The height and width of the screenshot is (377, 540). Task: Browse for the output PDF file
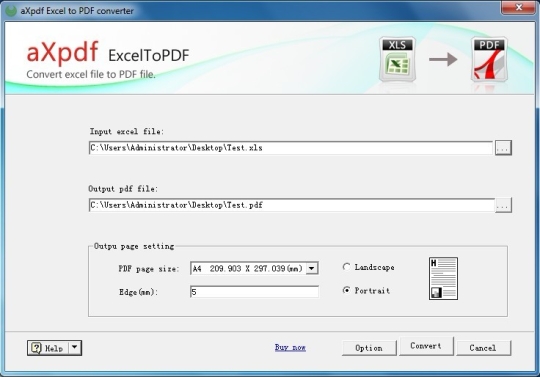click(503, 205)
